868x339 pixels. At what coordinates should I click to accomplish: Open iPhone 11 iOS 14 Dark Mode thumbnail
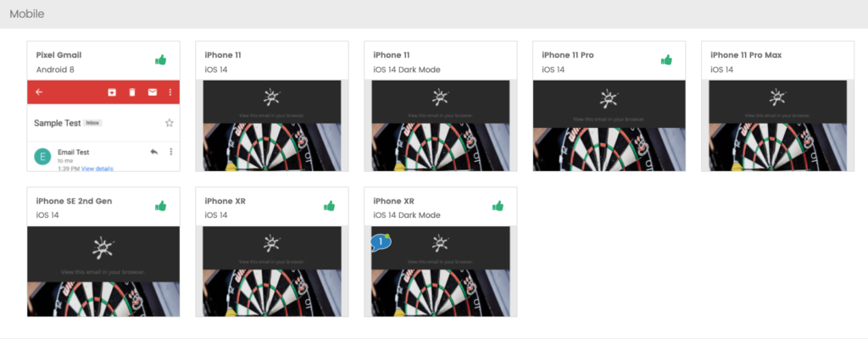tap(441, 125)
